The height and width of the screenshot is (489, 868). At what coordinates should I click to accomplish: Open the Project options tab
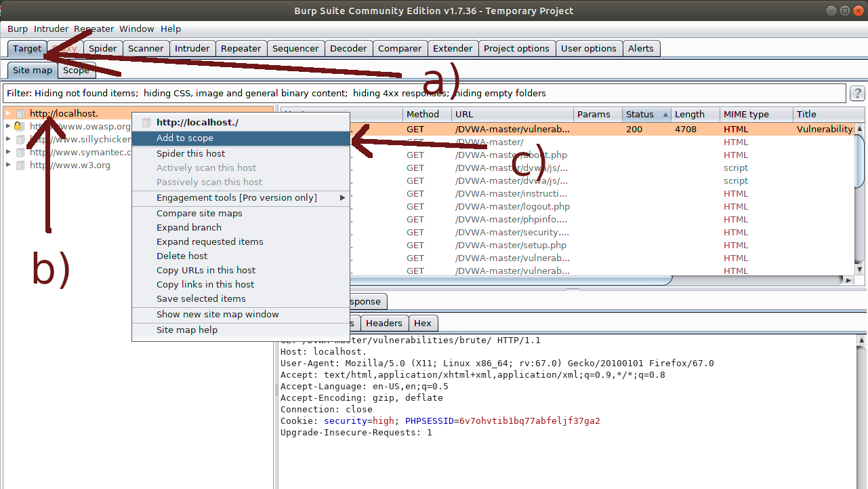[x=517, y=49]
